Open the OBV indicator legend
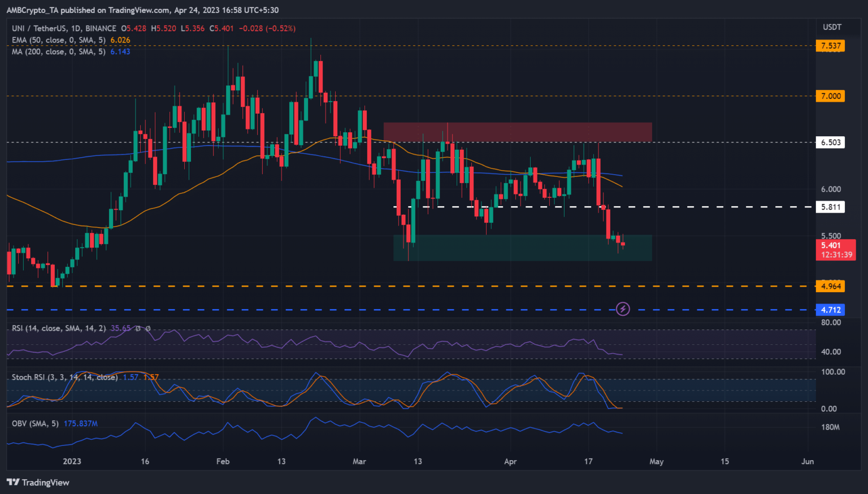 tap(35, 423)
